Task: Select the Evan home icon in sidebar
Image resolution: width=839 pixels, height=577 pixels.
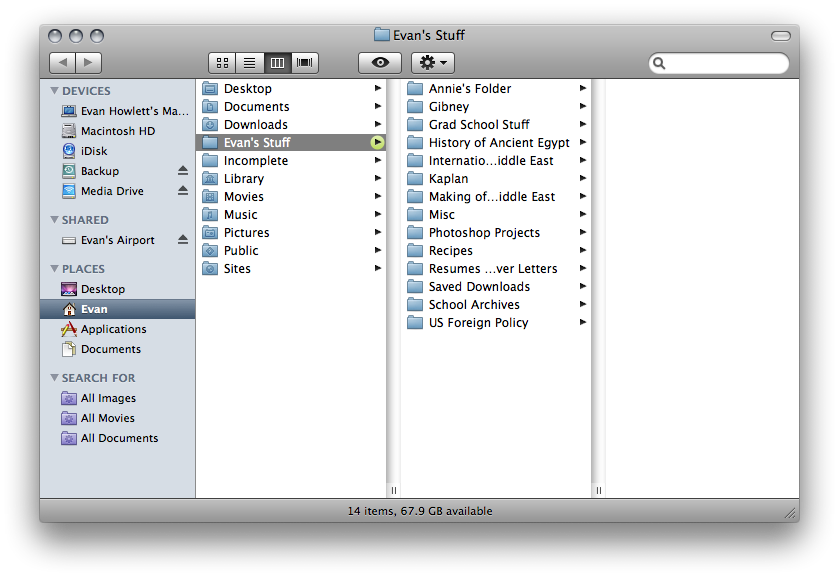Action: click(69, 309)
